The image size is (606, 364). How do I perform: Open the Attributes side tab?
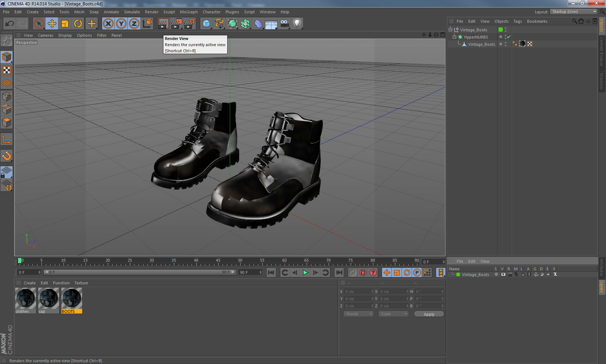[602, 267]
